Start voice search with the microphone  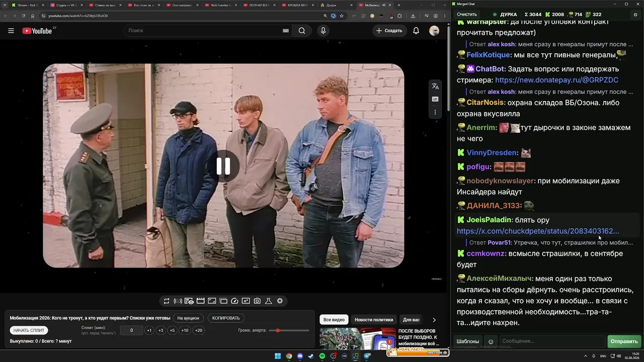[323, 31]
